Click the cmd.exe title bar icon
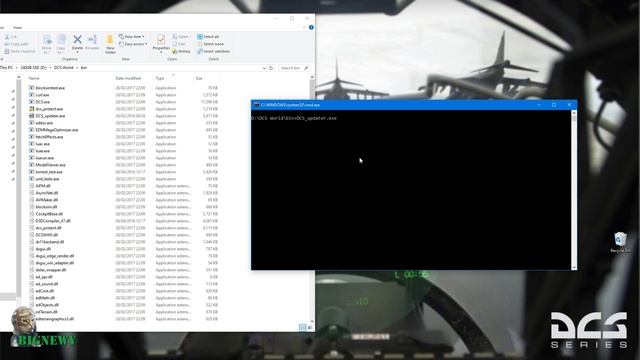This screenshot has height=360, width=640. [x=256, y=105]
